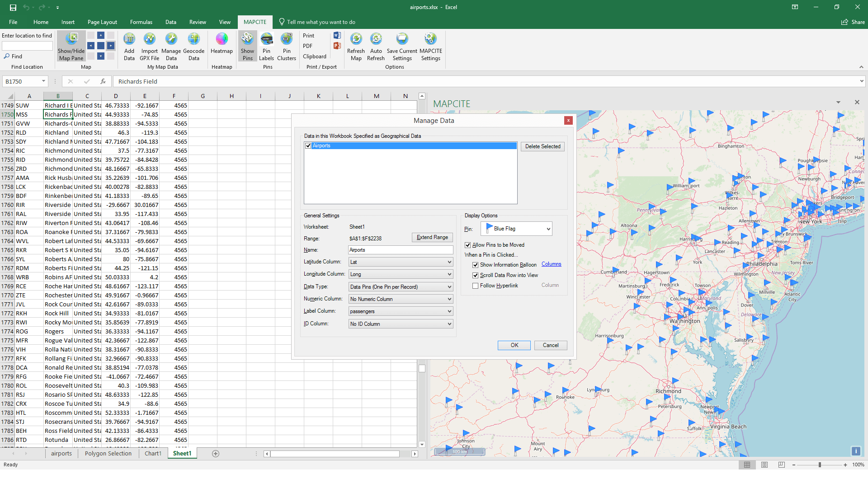Click the Enter location to find field
868x488 pixels.
tap(27, 46)
